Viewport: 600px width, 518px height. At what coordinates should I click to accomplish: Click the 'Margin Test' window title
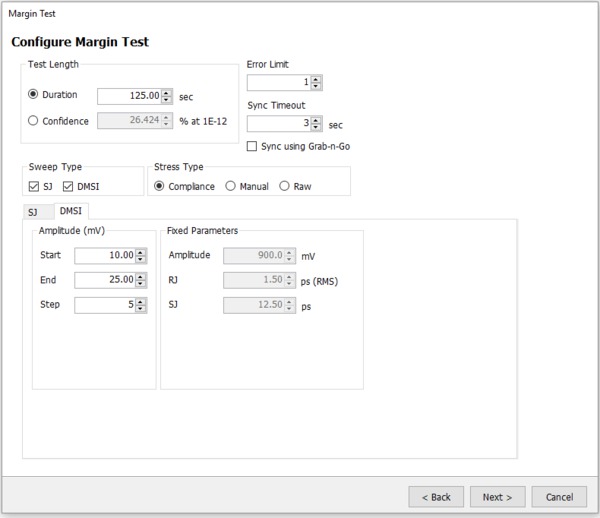pyautogui.click(x=32, y=14)
